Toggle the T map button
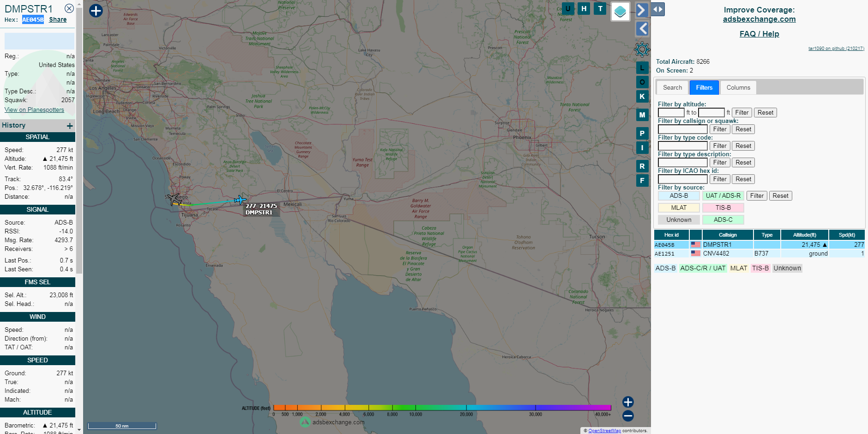 [600, 8]
